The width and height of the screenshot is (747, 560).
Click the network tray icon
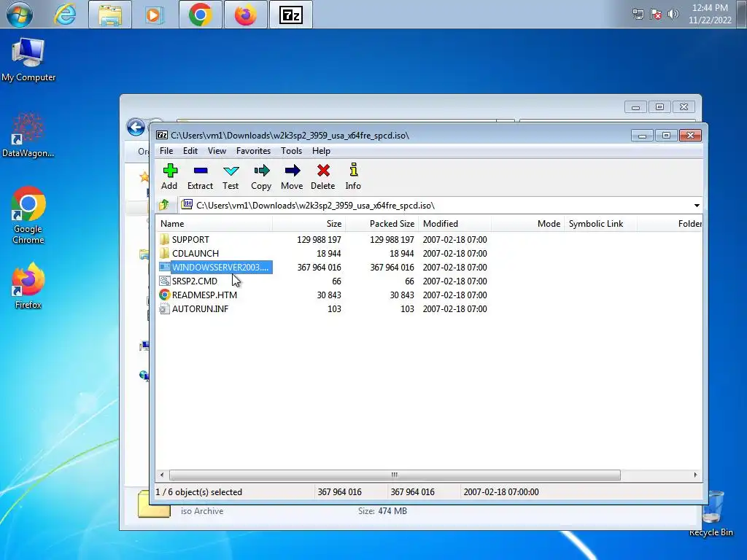638,15
